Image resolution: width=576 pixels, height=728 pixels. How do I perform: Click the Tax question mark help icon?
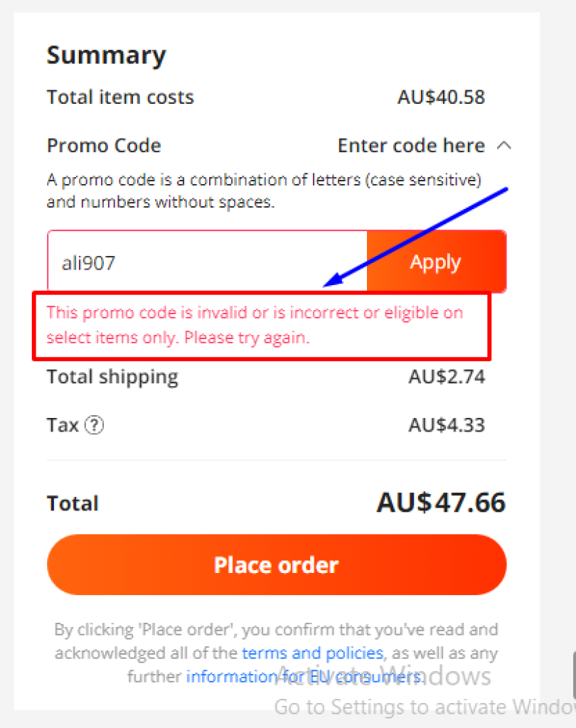[97, 425]
